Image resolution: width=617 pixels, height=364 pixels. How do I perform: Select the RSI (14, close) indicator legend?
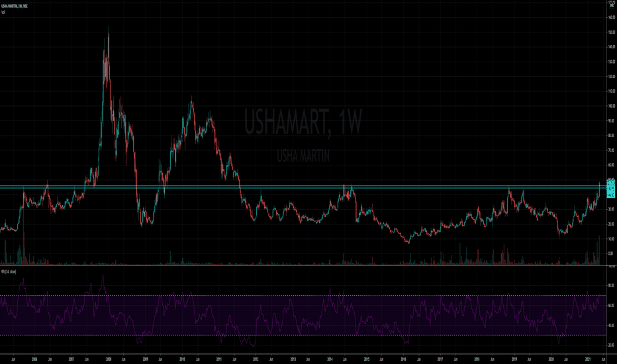click(9, 272)
